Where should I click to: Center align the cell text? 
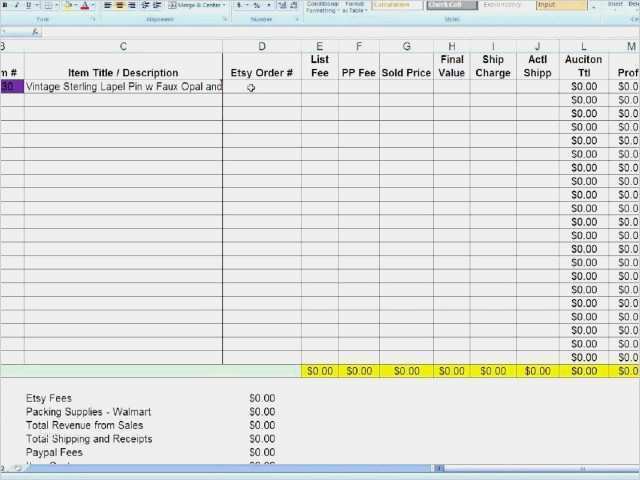coord(120,6)
